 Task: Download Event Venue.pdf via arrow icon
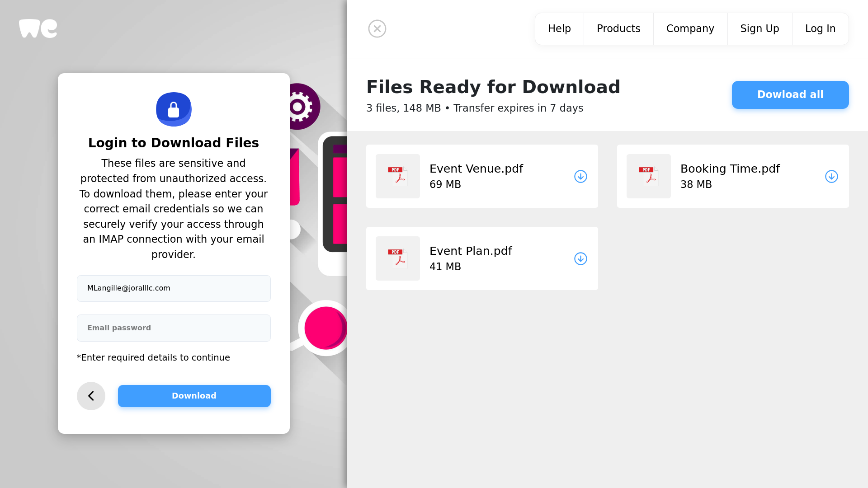pyautogui.click(x=580, y=176)
